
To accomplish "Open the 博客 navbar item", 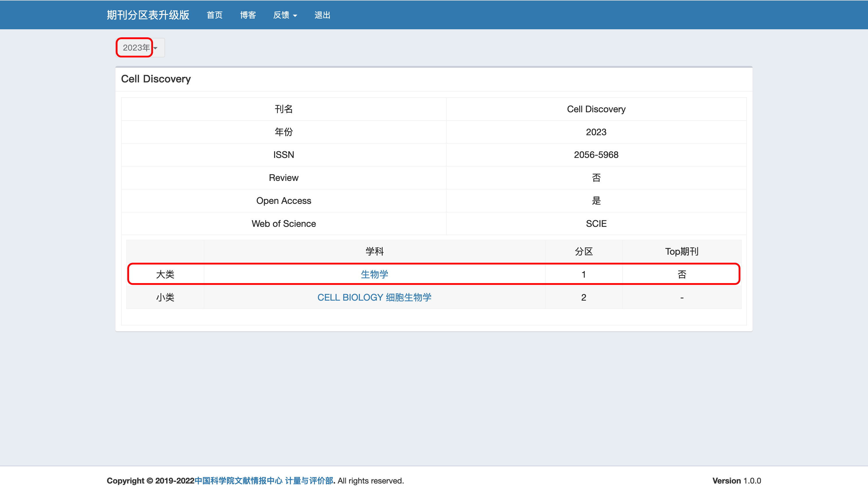I will (x=248, y=15).
